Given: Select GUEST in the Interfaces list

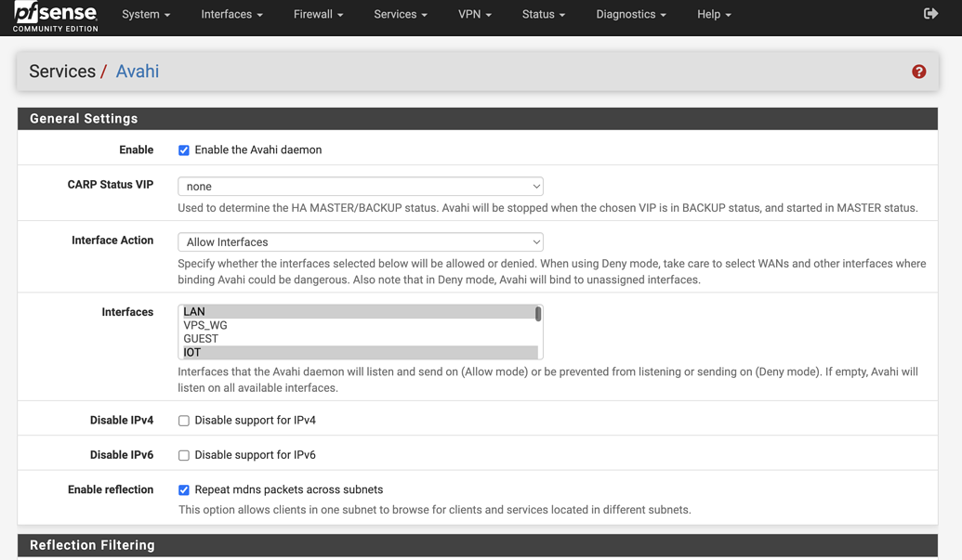Looking at the screenshot, I should pyautogui.click(x=201, y=339).
